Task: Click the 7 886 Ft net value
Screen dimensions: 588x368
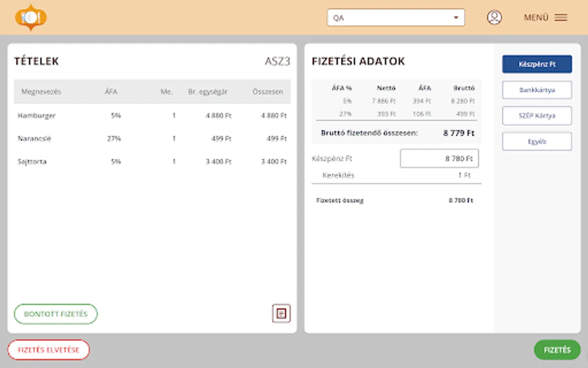Action: tap(383, 101)
